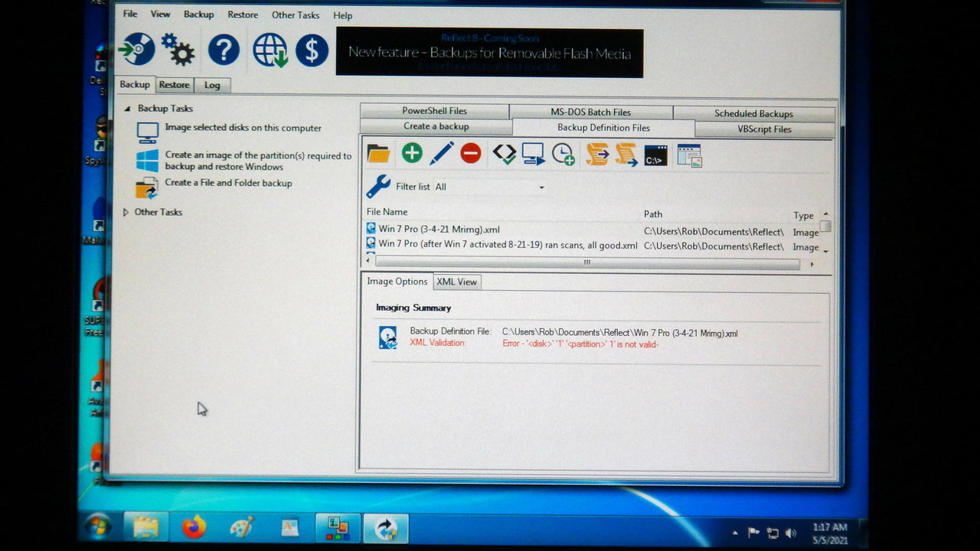Click the volume speaker tray icon
Viewport: 980px width, 551px height.
click(x=791, y=533)
